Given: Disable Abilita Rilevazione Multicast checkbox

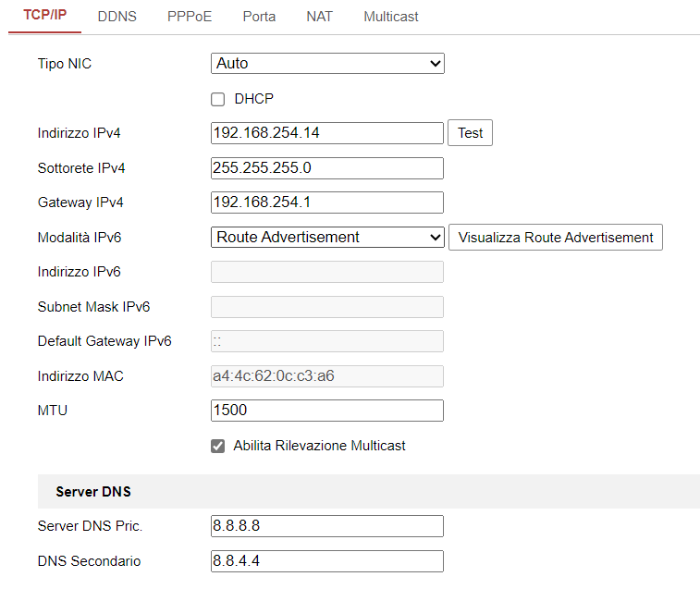Looking at the screenshot, I should click(218, 446).
